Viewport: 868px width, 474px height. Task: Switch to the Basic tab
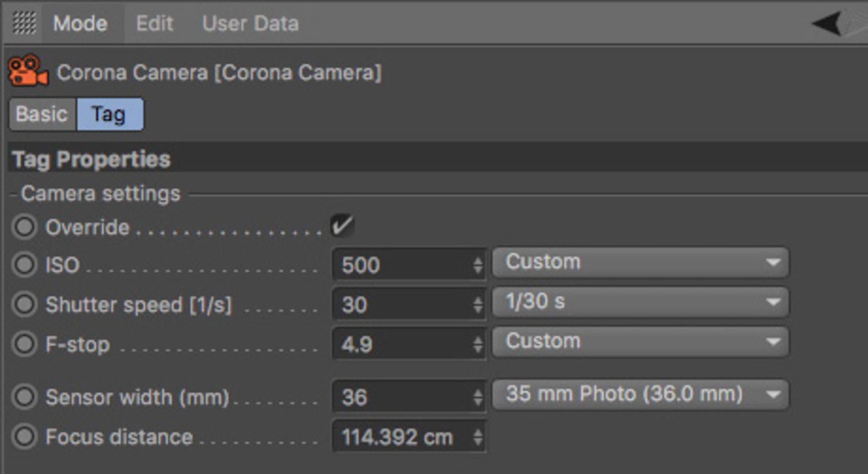[42, 114]
